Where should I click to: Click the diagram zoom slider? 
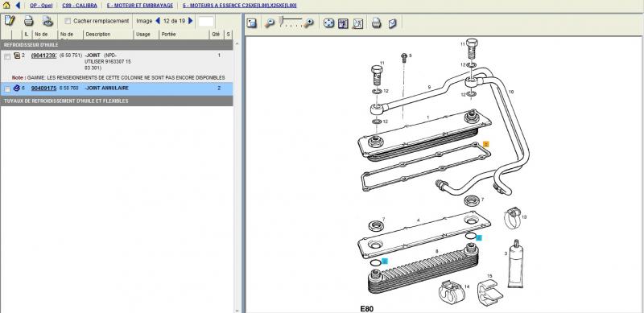pos(290,23)
